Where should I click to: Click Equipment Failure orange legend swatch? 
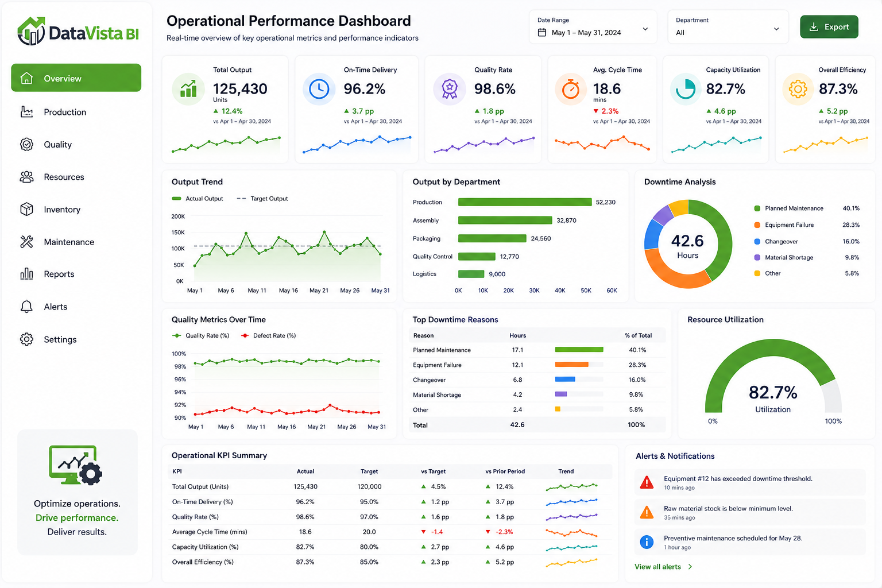click(x=757, y=225)
